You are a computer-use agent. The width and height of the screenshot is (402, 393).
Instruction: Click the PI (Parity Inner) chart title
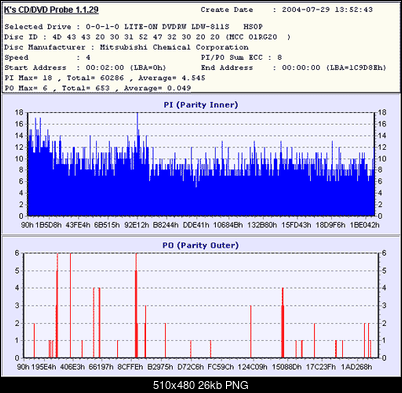(201, 105)
